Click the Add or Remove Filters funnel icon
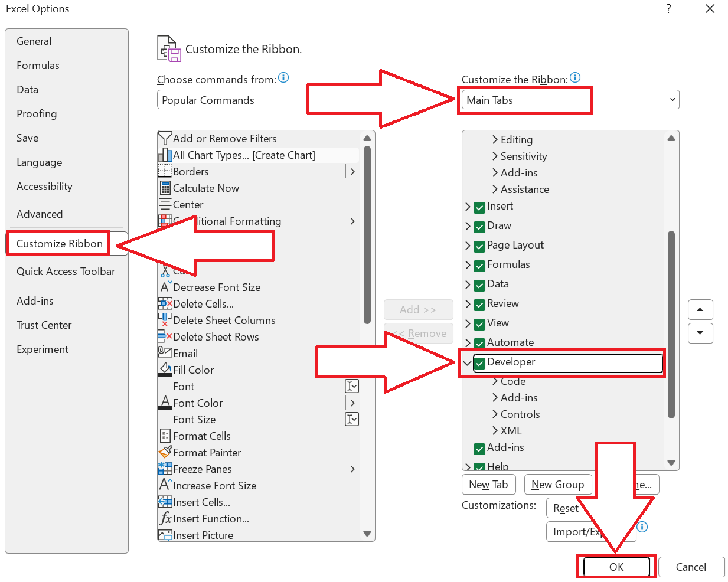Image resolution: width=728 pixels, height=582 pixels. coord(165,139)
